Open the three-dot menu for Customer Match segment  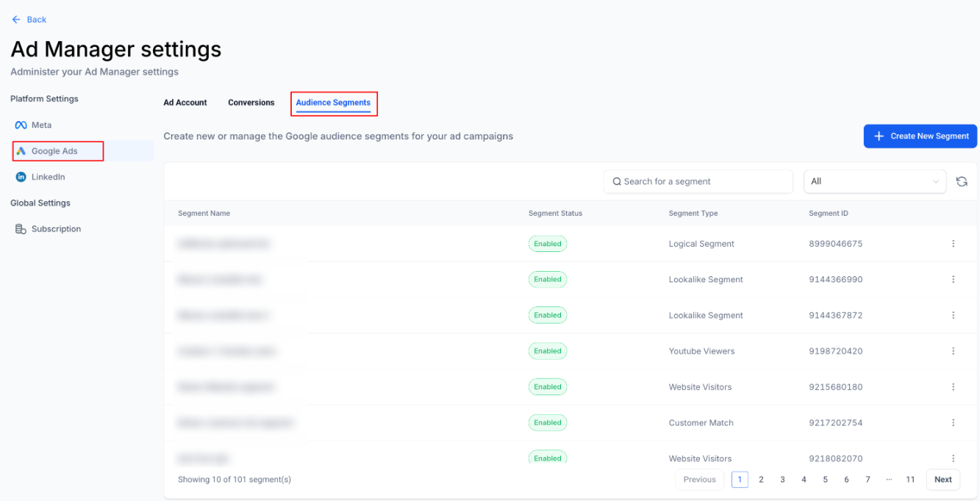(x=953, y=423)
